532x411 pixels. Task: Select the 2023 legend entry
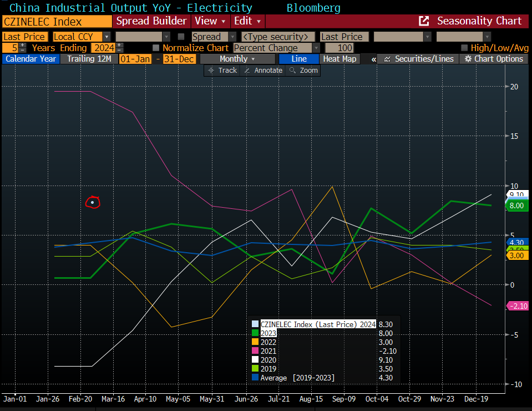tap(268, 333)
